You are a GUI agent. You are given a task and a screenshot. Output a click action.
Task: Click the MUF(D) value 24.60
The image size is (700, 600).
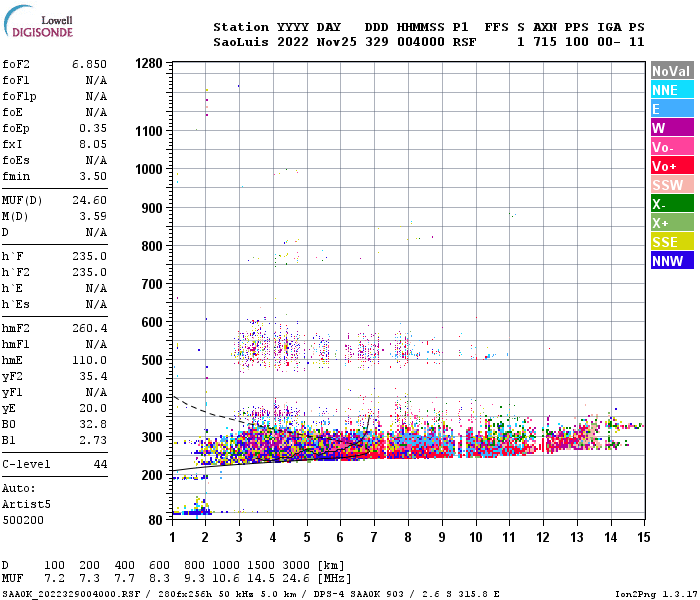(x=89, y=200)
